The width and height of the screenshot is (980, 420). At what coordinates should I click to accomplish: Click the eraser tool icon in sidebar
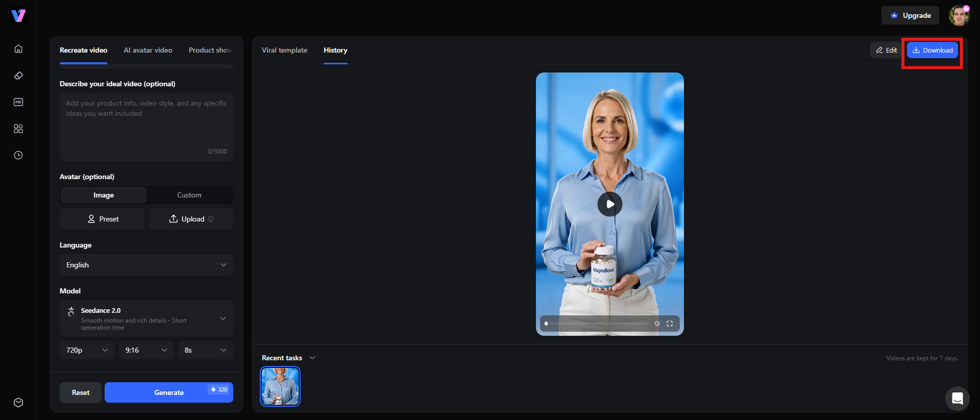(x=18, y=76)
